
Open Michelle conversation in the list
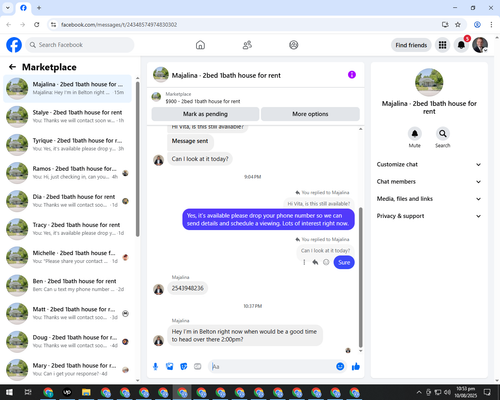click(67, 257)
